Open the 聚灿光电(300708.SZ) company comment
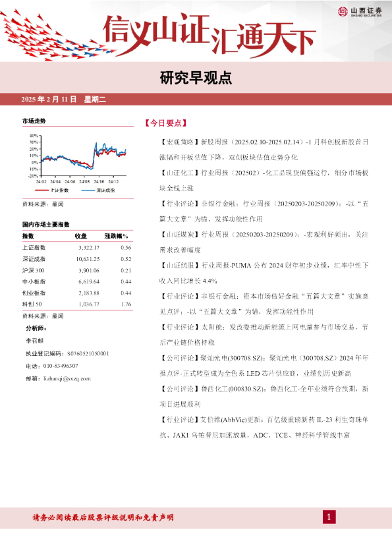 pos(264,366)
